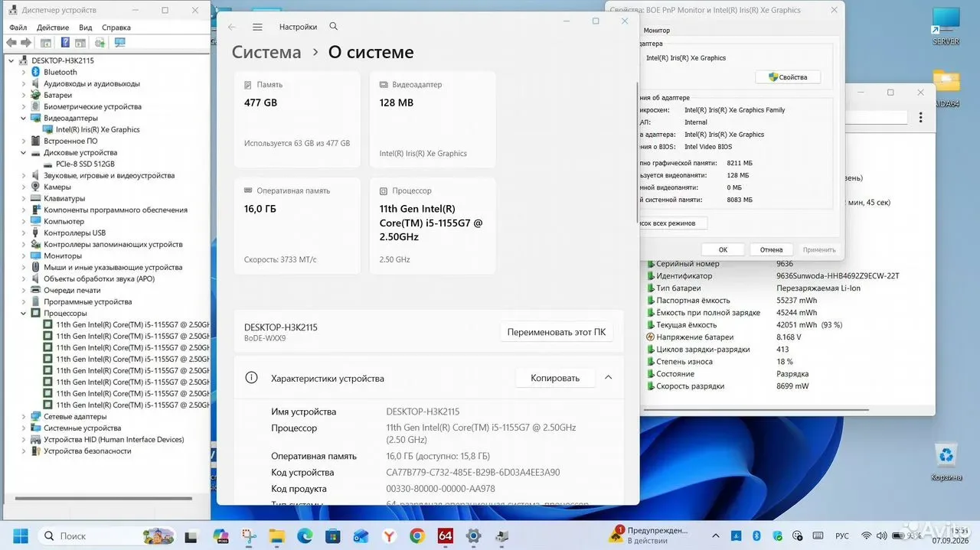Click Память 477 GB storage card

[297, 119]
